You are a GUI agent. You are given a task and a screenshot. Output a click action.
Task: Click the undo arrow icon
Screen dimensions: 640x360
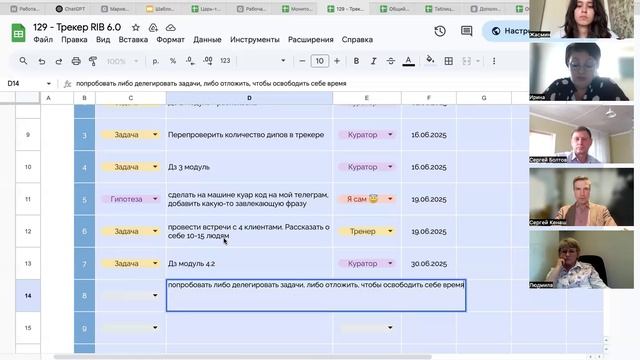(42, 61)
